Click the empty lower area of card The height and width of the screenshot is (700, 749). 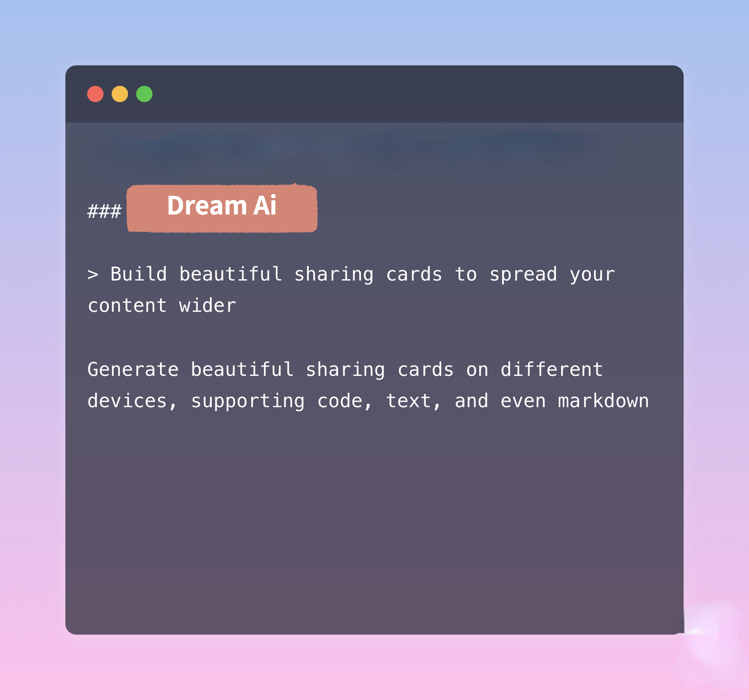click(x=374, y=527)
